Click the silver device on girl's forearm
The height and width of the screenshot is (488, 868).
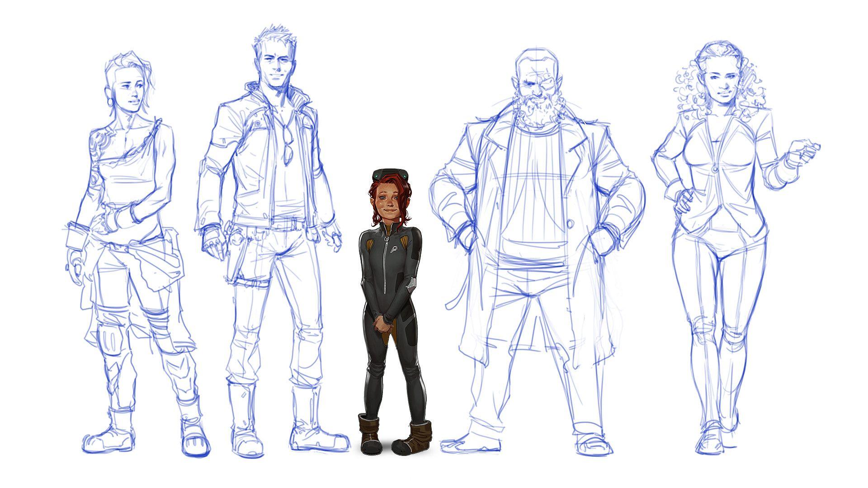(x=411, y=284)
